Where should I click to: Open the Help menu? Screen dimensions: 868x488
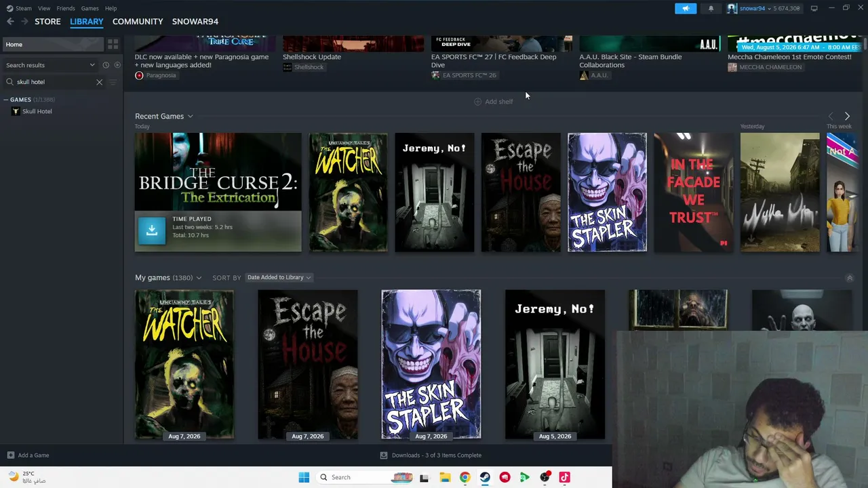click(x=111, y=8)
